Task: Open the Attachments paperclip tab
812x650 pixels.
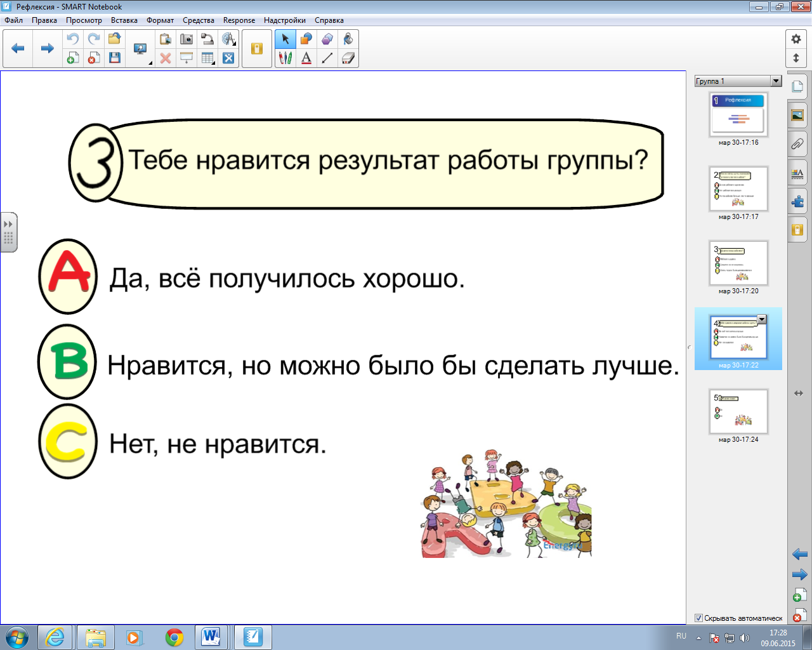Action: pos(797,144)
